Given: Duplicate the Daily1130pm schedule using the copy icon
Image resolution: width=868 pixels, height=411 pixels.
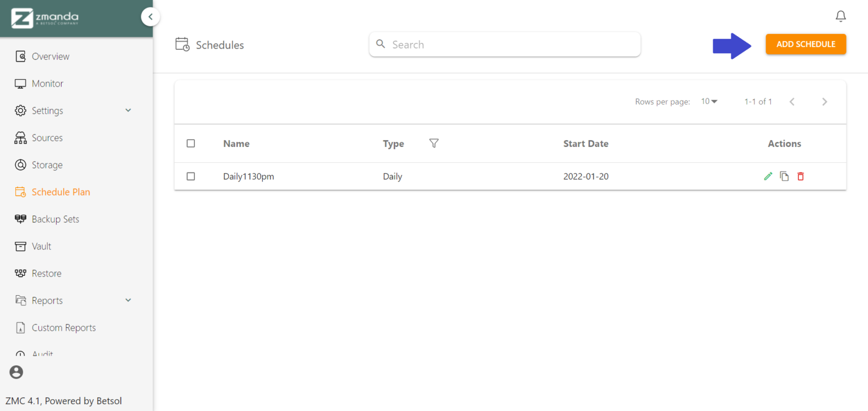Looking at the screenshot, I should 784,176.
